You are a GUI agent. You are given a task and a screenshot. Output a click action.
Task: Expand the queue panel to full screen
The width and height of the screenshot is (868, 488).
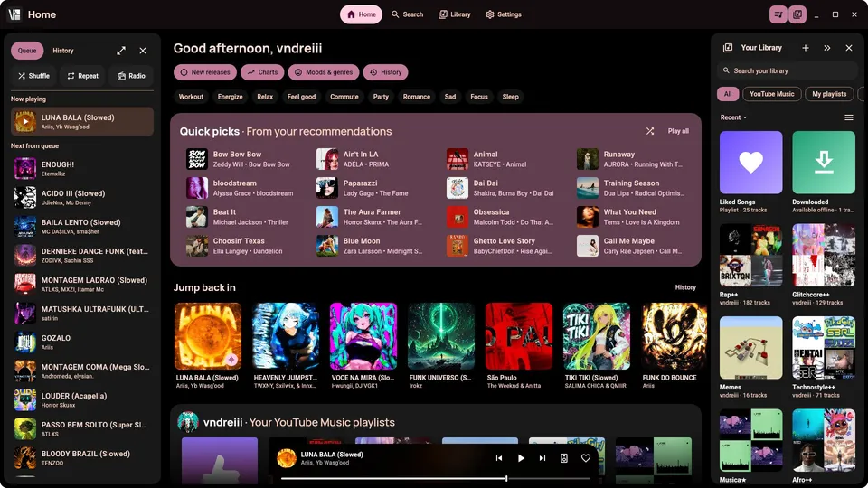click(121, 51)
